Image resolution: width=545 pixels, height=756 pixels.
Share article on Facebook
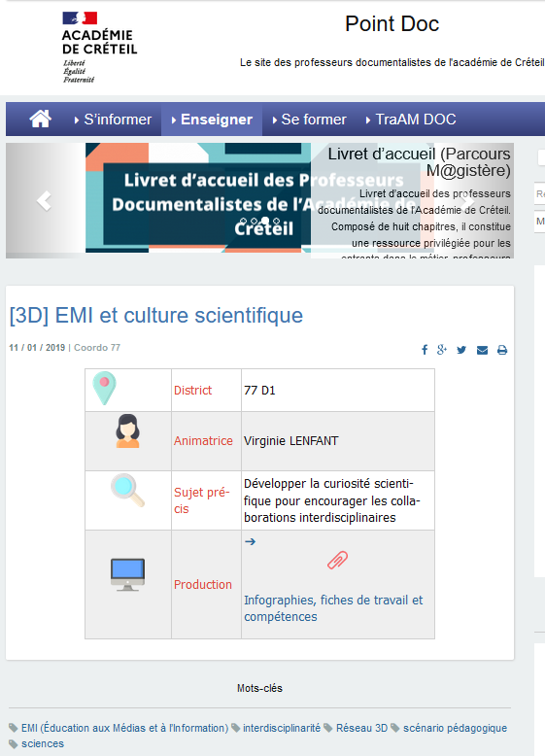[425, 350]
